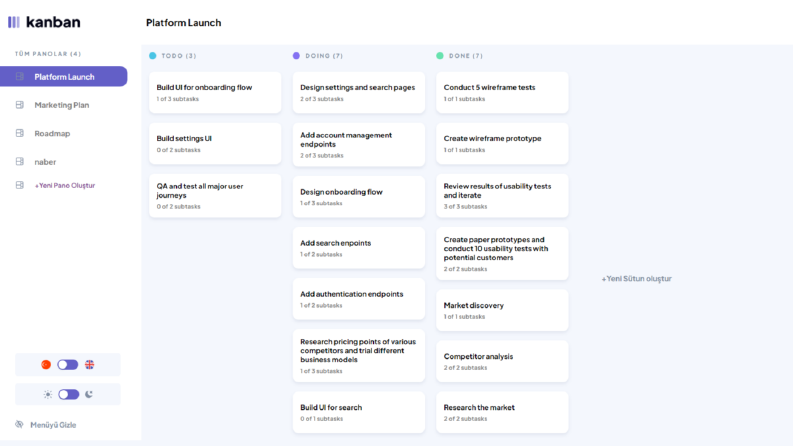Click Menüyü Gizle to hide sidebar

53,425
